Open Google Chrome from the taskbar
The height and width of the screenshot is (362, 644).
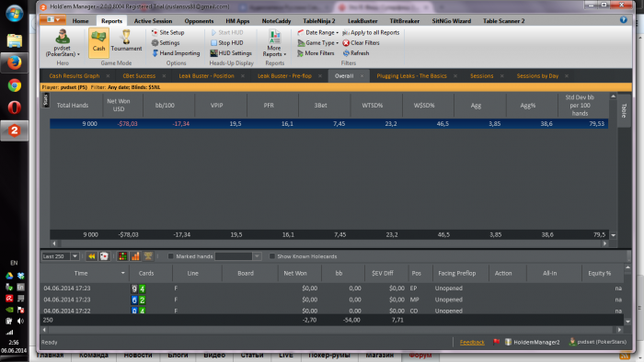pos(15,85)
